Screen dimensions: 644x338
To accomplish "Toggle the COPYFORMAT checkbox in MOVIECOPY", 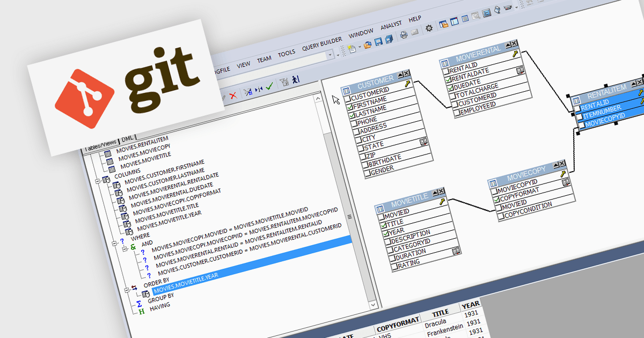I will point(496,200).
